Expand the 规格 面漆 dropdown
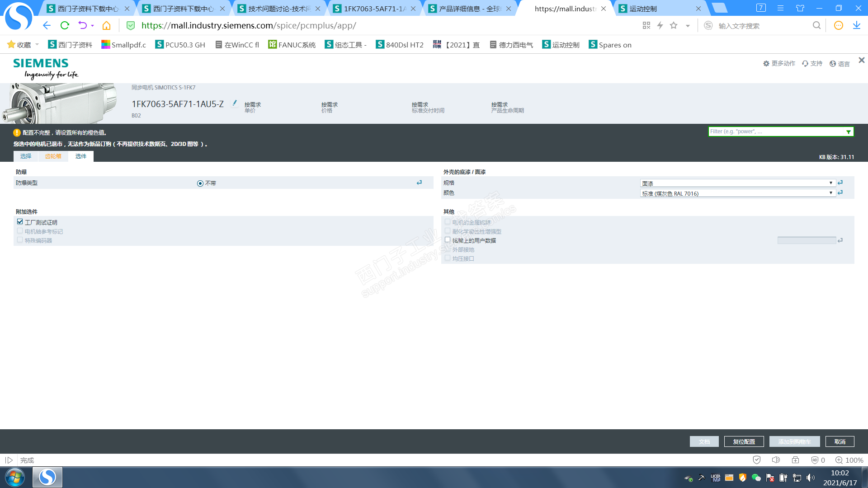The height and width of the screenshot is (488, 868). point(737,183)
